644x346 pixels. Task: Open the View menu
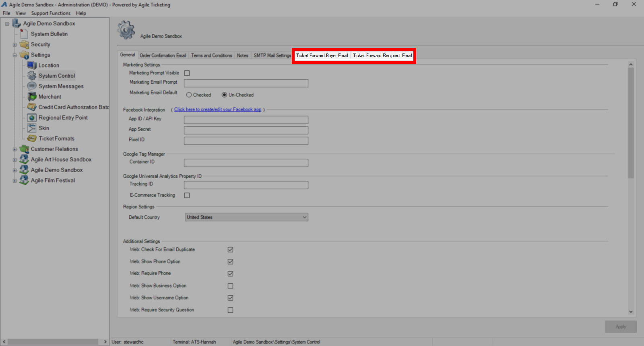(21, 13)
